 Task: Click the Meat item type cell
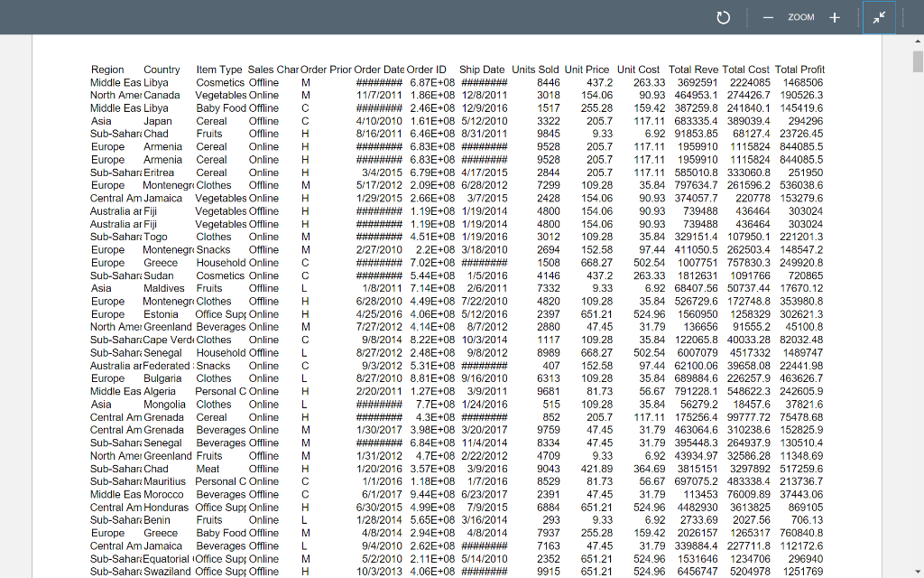[208, 469]
